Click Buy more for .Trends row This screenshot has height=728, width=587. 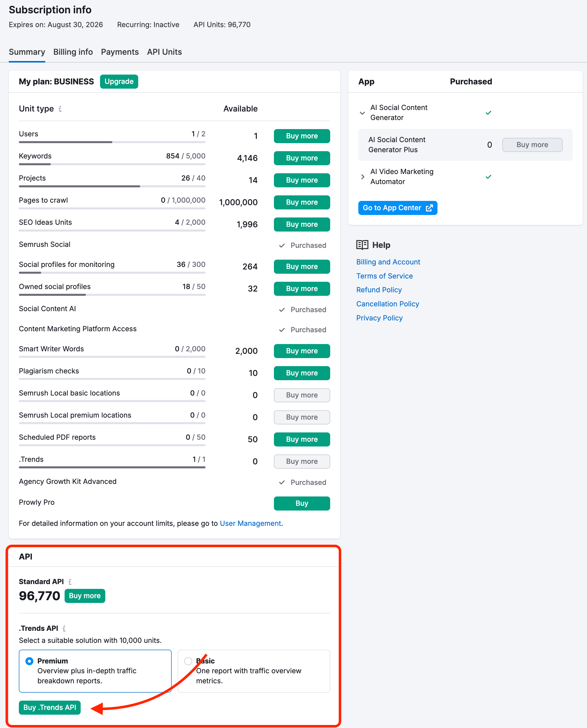tap(302, 462)
